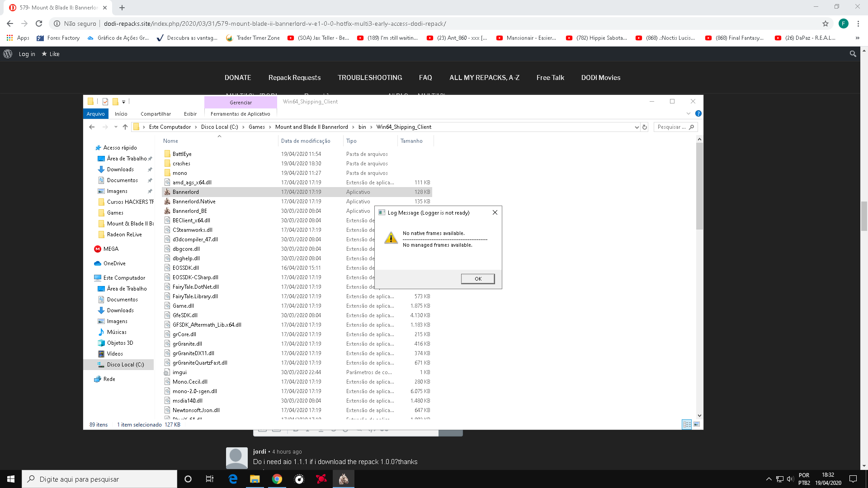Select the Gerenciar contextual tab

(241, 103)
